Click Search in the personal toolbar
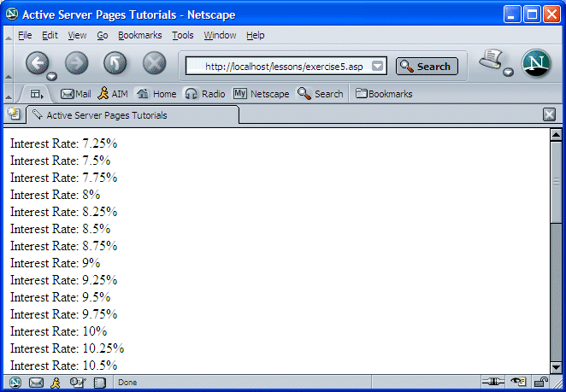 (x=320, y=94)
